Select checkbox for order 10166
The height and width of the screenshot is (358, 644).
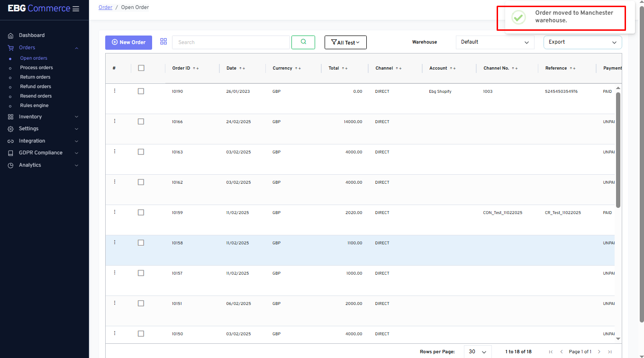coord(141,122)
